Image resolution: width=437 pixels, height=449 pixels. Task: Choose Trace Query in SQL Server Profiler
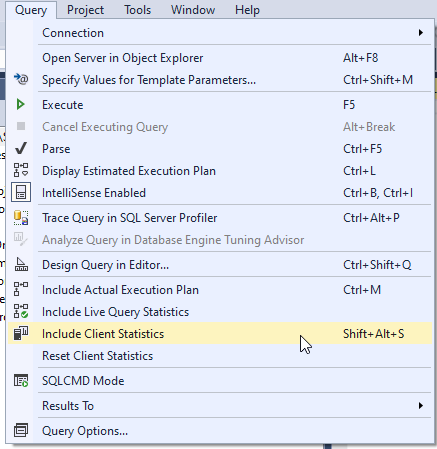tap(220, 218)
